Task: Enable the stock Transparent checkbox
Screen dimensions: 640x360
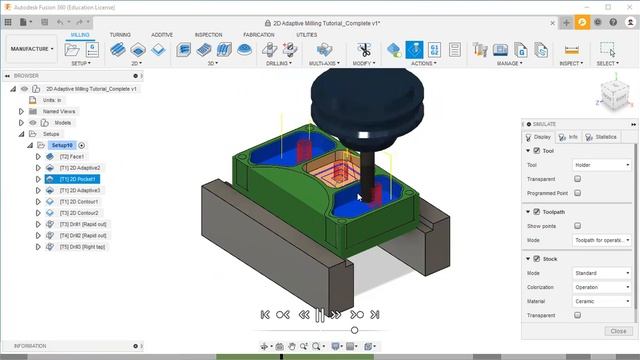Action: coord(578,315)
